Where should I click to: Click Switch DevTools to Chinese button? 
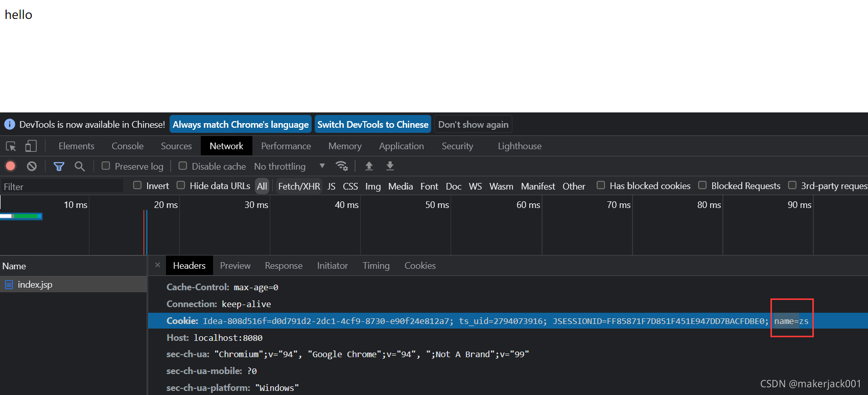373,124
